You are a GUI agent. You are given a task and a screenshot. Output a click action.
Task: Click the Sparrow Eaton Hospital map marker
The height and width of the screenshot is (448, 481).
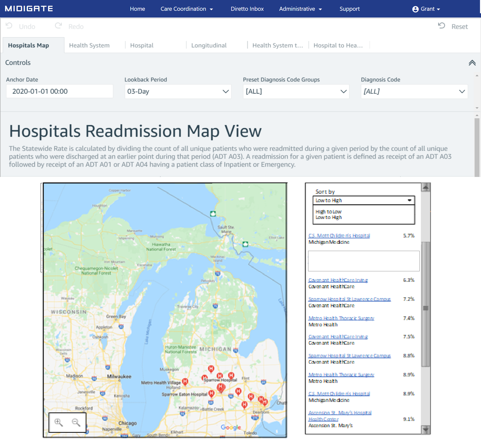pos(211,393)
